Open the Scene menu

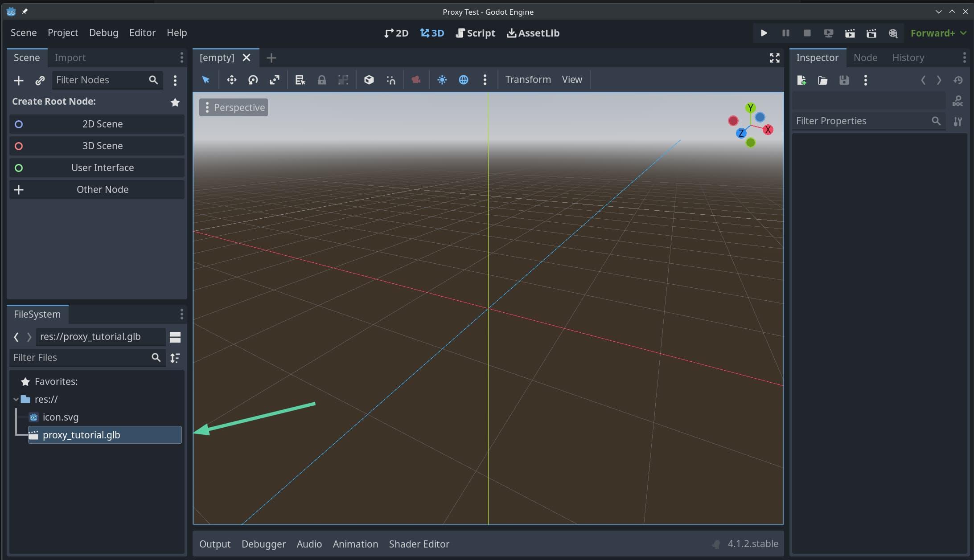(23, 33)
